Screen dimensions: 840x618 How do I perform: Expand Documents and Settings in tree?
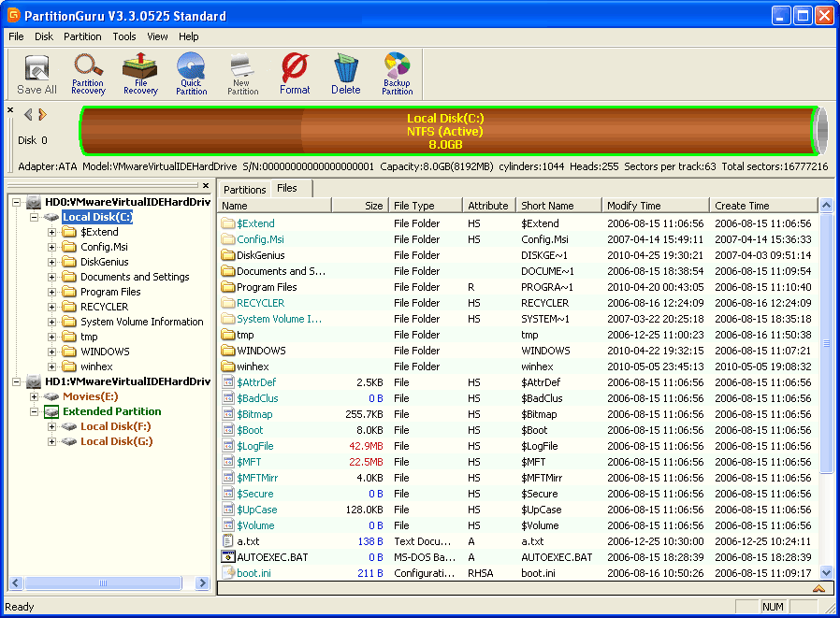(52, 278)
